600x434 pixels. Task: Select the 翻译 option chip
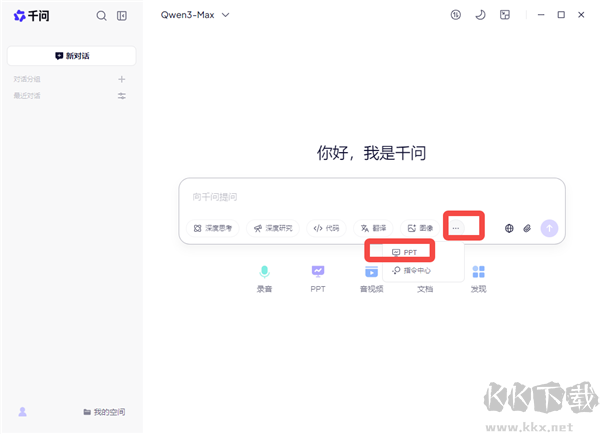[373, 228]
